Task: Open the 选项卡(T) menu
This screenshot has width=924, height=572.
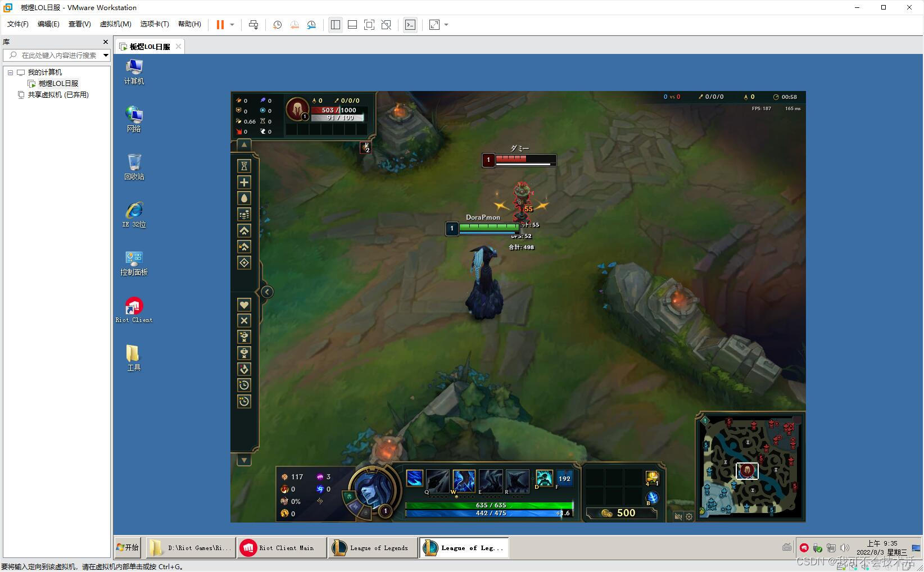Action: point(155,24)
